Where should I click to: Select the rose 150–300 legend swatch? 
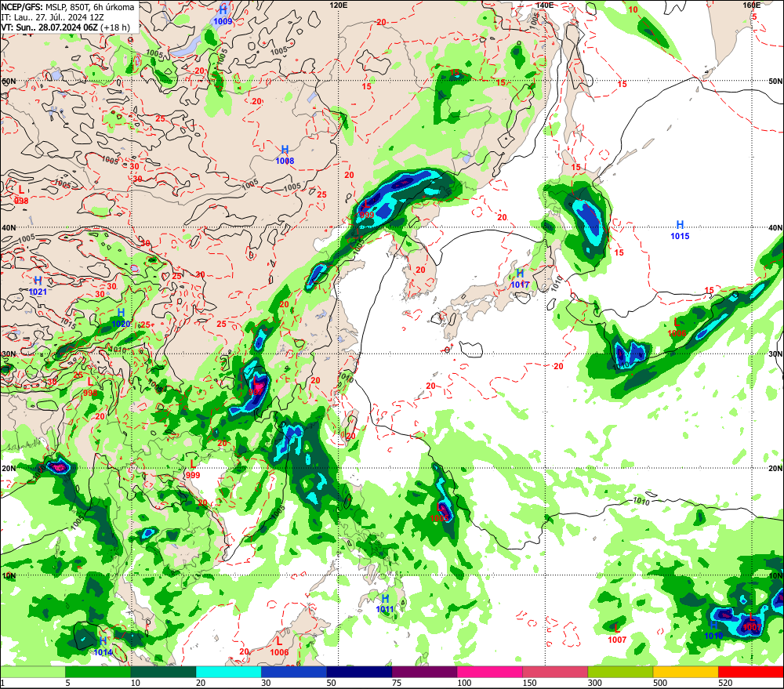555,672
